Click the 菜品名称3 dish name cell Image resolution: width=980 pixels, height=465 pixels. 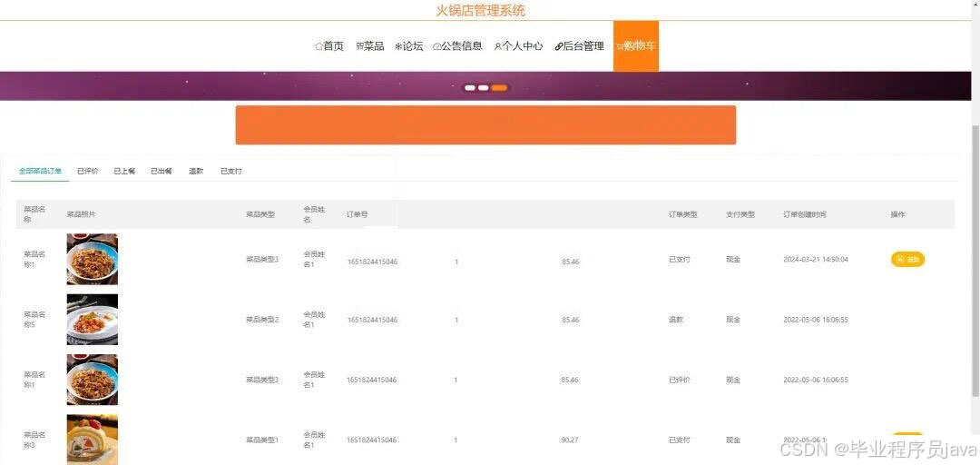(x=35, y=440)
